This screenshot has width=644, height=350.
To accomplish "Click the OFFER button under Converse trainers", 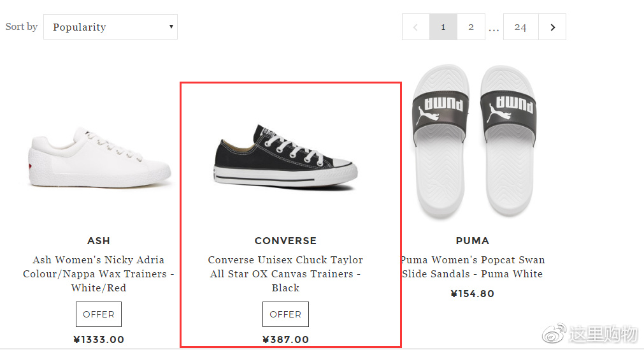I will (285, 314).
